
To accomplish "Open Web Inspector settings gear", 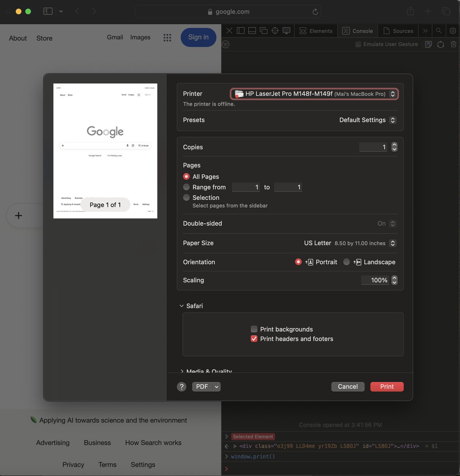I will pos(453,31).
